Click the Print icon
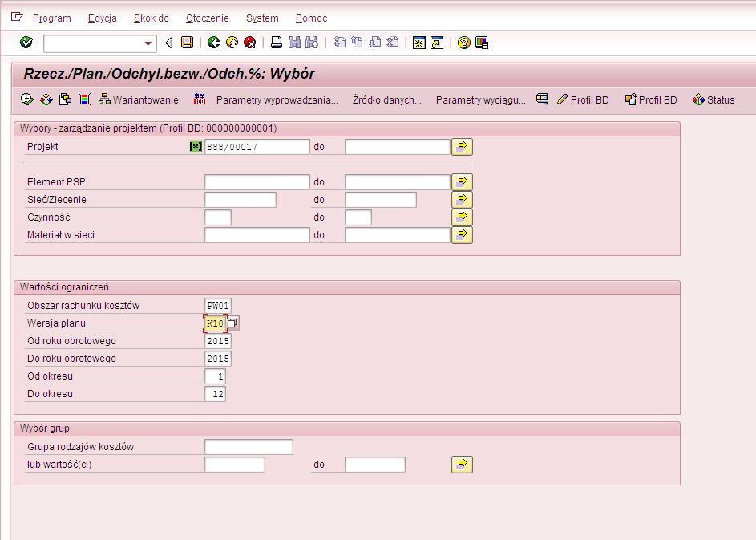Screen dimensions: 756x540 coord(277,43)
